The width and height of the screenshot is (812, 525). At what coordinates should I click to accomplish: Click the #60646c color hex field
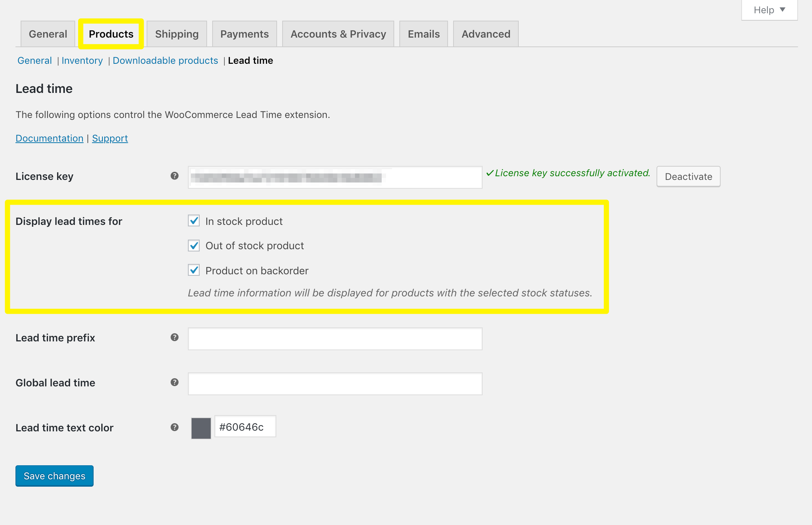(245, 427)
